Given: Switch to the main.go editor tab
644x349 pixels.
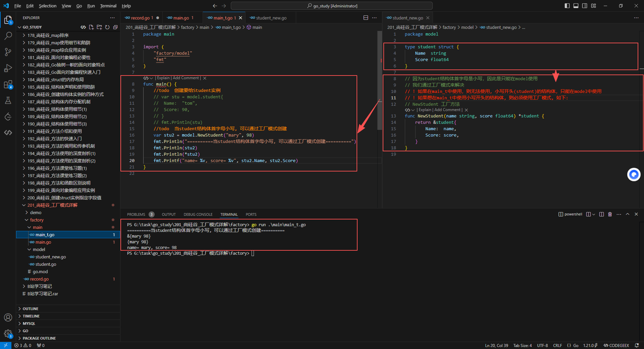Looking at the screenshot, I should (181, 18).
